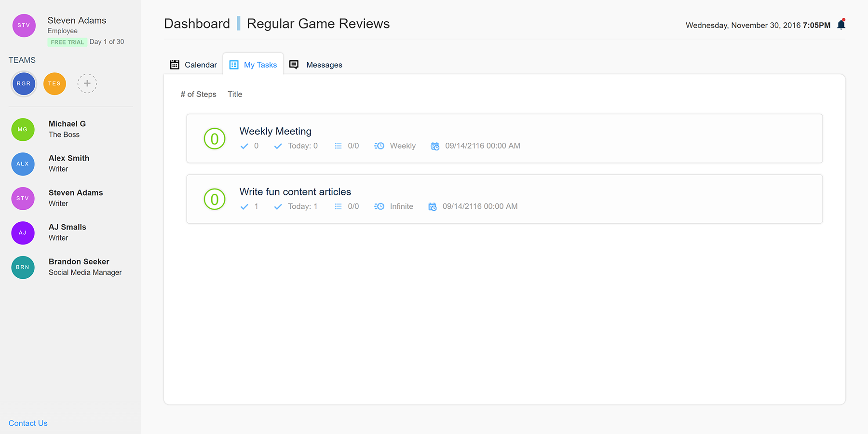Click the 09/14/2116 due date on Write fun content articles
Screen dimensions: 868x434
(x=480, y=206)
